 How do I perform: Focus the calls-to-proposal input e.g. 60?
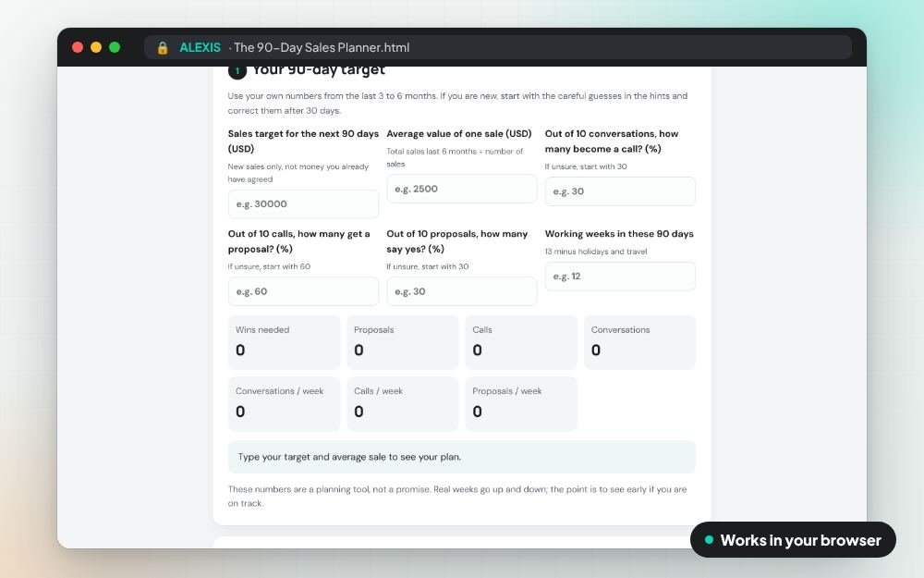click(x=303, y=291)
